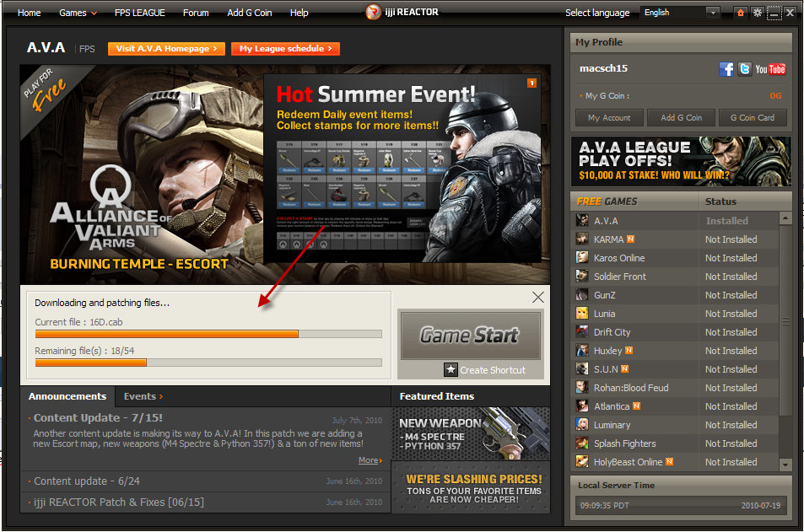Click the Not Installed status for GunZ
804x532 pixels.
(731, 295)
